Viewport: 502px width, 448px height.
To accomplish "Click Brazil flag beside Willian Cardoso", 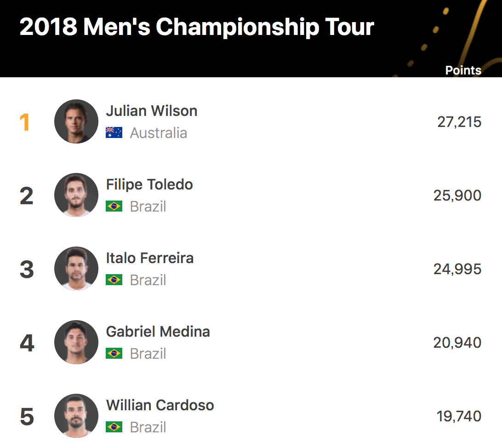I will 114,427.
